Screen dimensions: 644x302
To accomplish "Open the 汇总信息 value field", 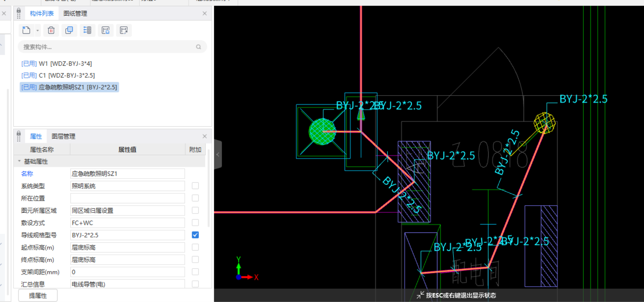I will pyautogui.click(x=128, y=284).
